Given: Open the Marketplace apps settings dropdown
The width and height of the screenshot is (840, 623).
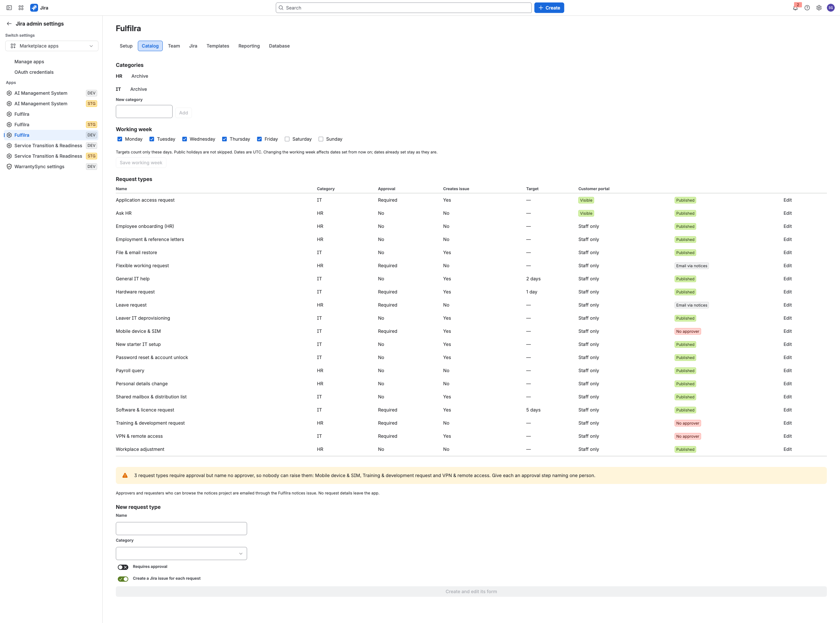Looking at the screenshot, I should point(52,46).
